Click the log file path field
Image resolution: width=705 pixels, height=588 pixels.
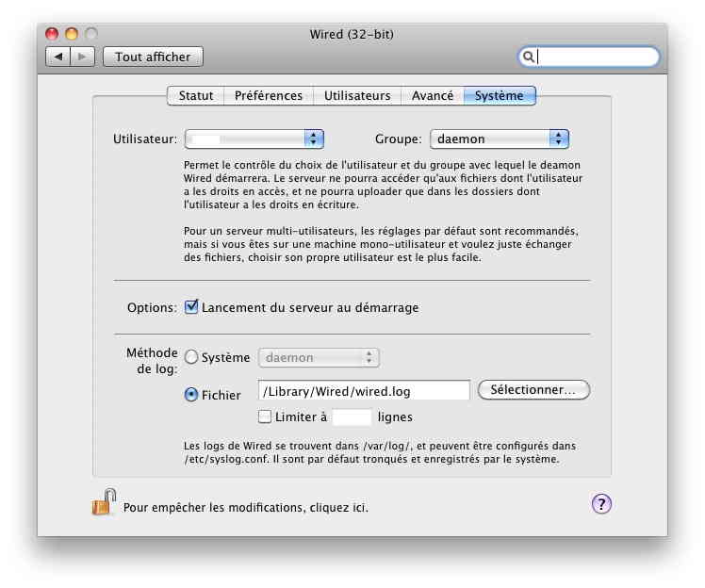click(x=364, y=391)
